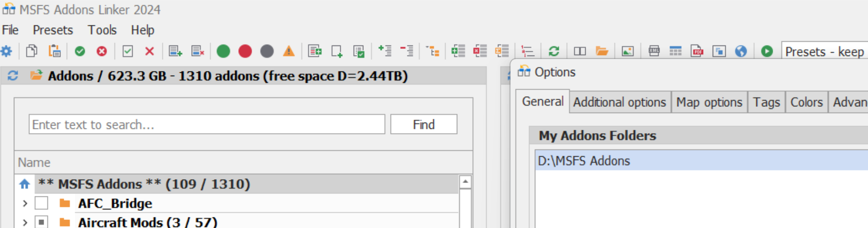Expand all nodes with green plus tree icon
The height and width of the screenshot is (228, 868).
coord(458,51)
